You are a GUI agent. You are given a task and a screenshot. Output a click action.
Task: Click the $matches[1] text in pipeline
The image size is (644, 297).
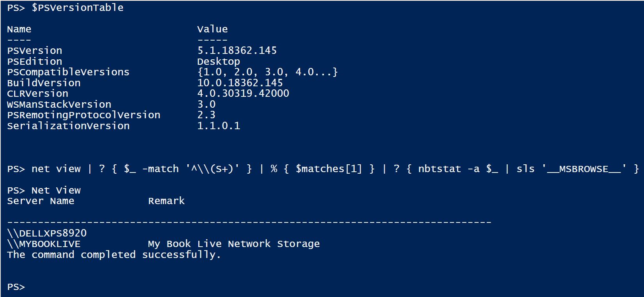(329, 169)
